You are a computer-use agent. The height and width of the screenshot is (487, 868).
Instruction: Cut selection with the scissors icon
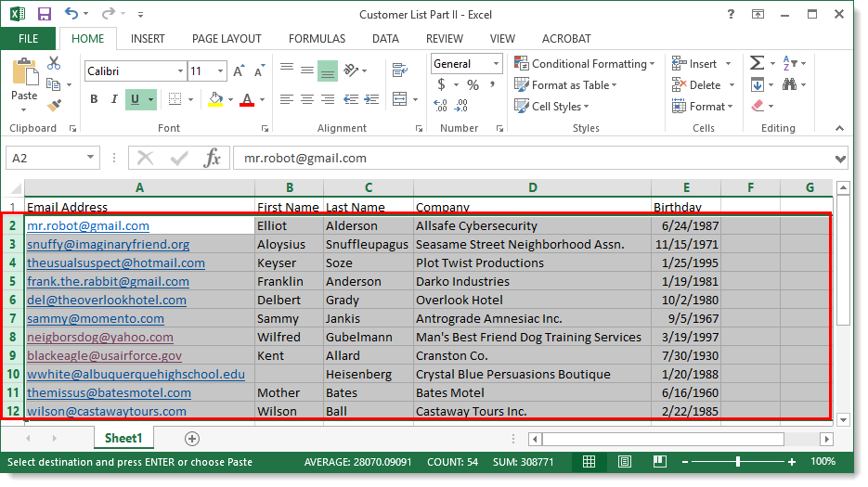coord(54,63)
